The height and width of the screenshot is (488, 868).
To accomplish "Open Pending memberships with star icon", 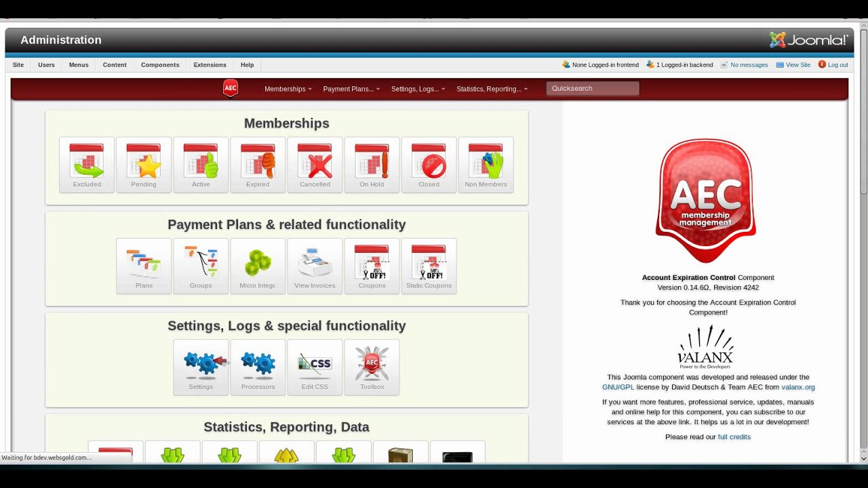I will coord(144,165).
